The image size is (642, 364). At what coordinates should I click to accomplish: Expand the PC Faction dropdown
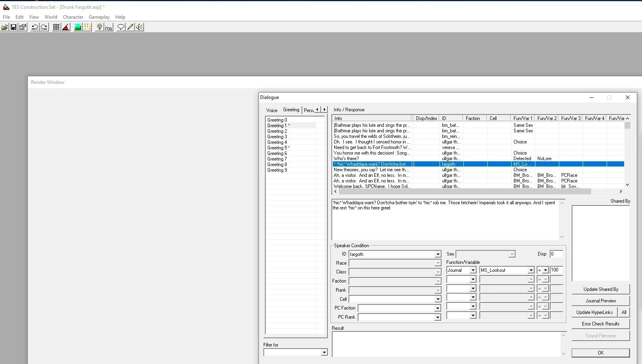[438, 308]
